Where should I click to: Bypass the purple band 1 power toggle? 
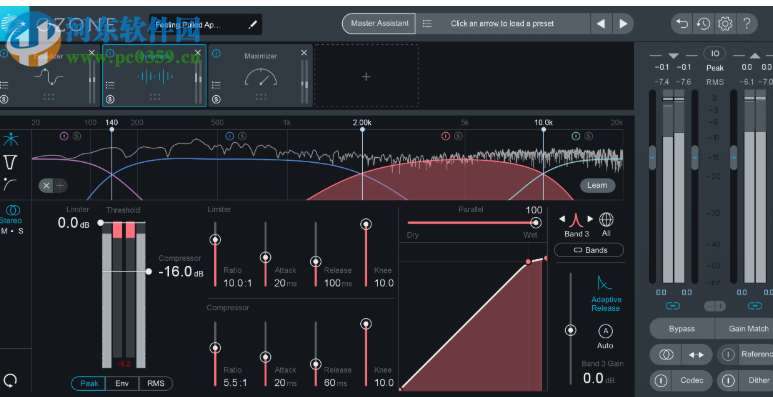64,136
